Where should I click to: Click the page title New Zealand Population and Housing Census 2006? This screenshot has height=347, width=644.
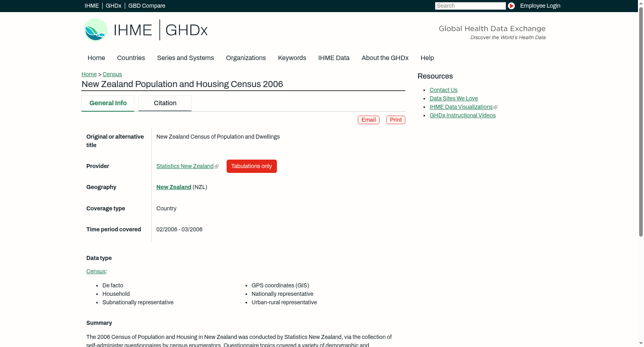point(182,84)
